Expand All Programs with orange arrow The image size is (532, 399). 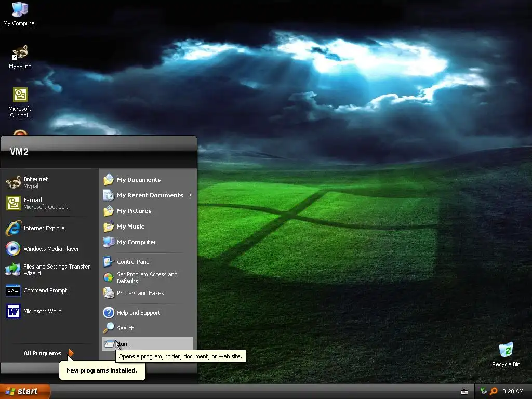tap(71, 353)
